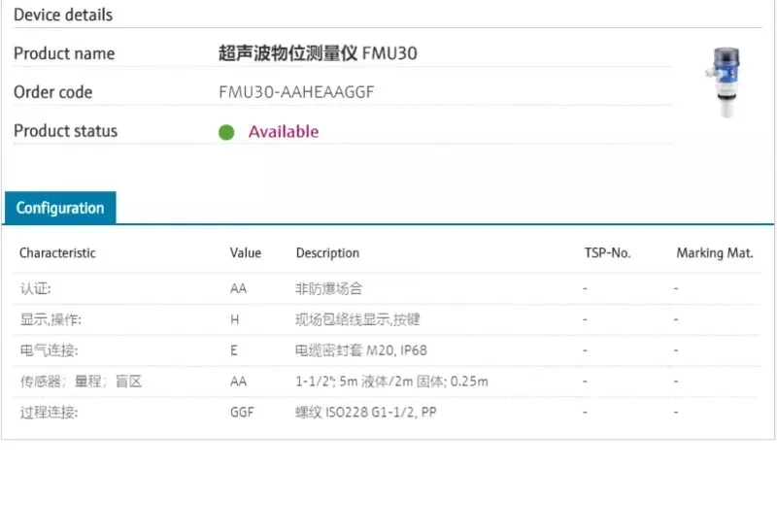Select the 过程连接 characteristic row
Image resolution: width=777 pixels, height=532 pixels.
click(x=387, y=413)
